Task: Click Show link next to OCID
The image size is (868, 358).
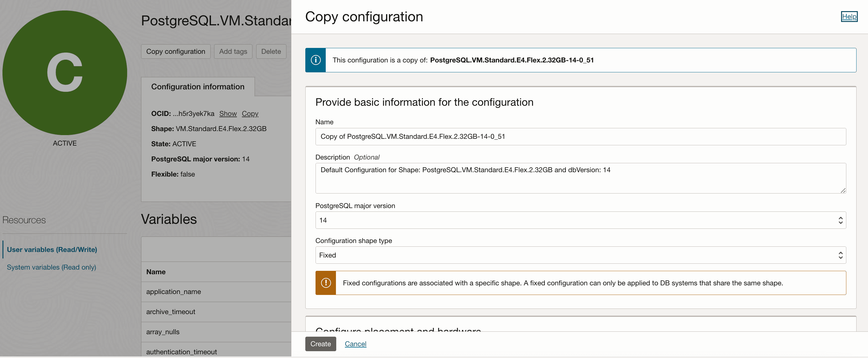Action: pos(228,113)
